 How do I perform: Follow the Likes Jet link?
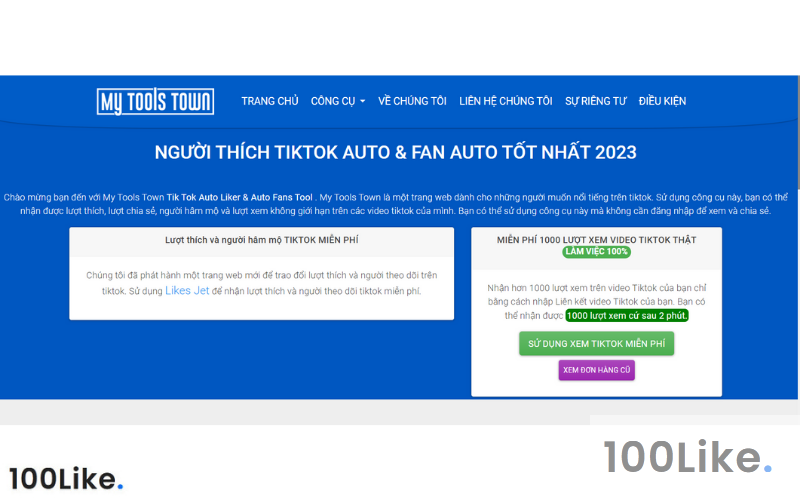tap(187, 290)
